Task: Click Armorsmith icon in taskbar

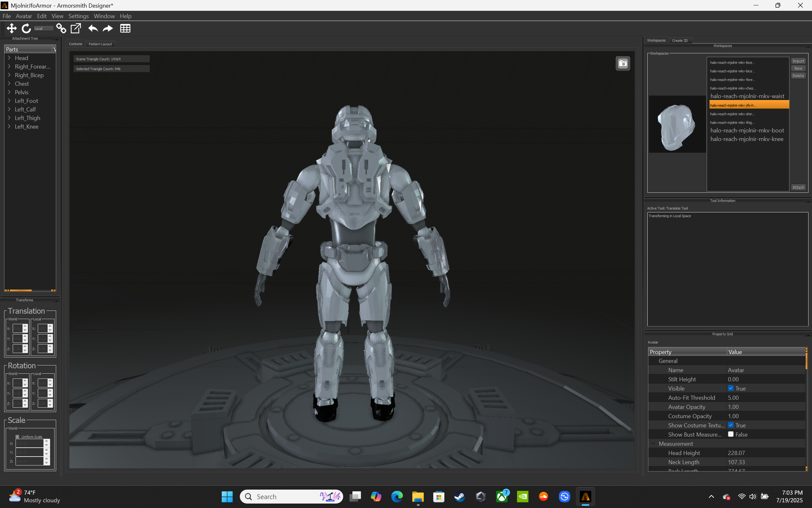Action: pyautogui.click(x=586, y=497)
